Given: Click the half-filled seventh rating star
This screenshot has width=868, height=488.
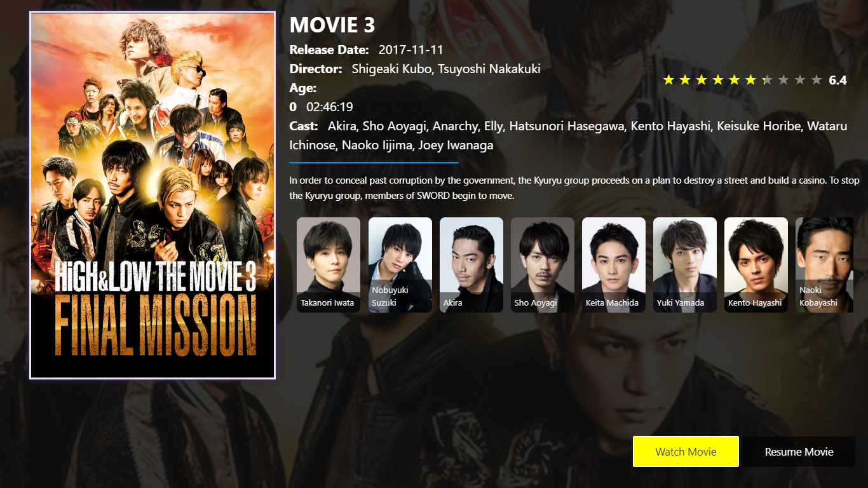Looking at the screenshot, I should [x=768, y=80].
